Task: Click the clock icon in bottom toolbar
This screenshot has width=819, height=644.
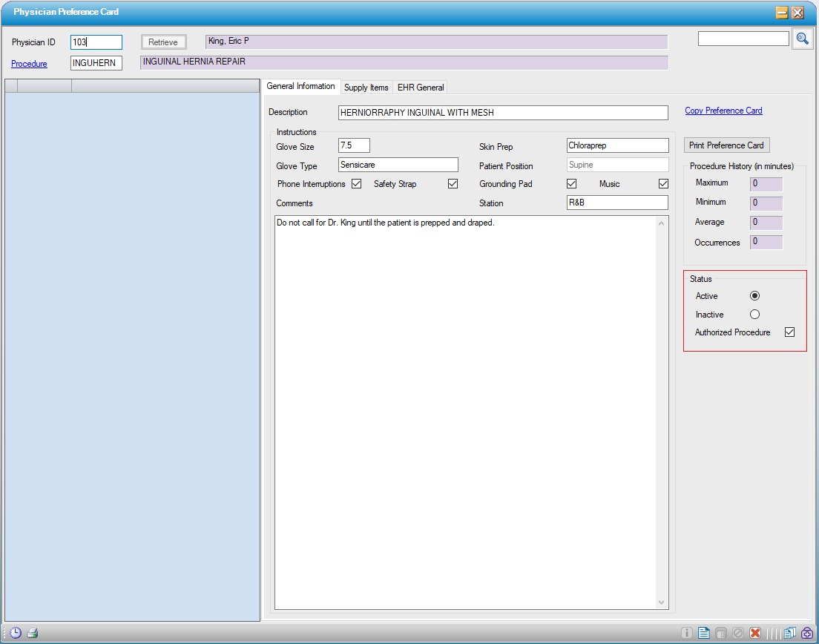Action: (15, 633)
